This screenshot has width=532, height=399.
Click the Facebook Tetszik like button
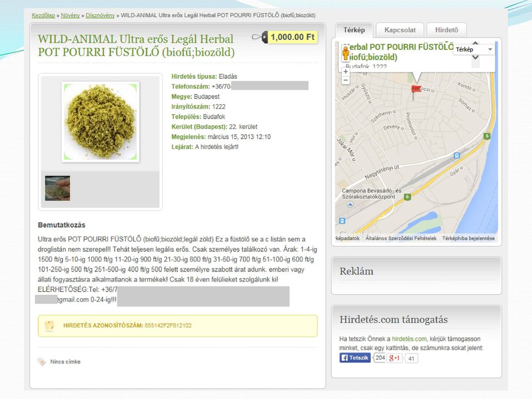pos(355,358)
